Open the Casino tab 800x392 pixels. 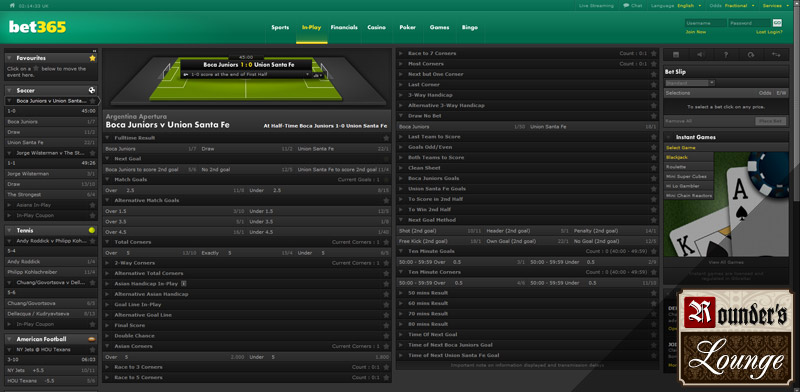coord(377,28)
